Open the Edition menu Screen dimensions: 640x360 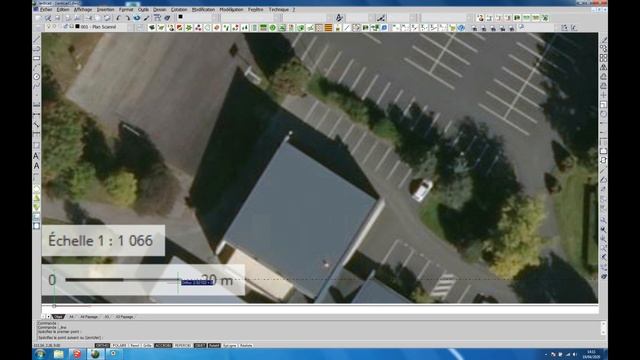click(63, 9)
